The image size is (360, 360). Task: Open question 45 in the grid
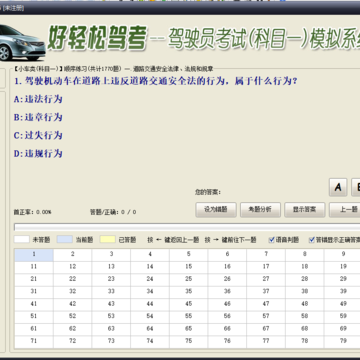188,304
